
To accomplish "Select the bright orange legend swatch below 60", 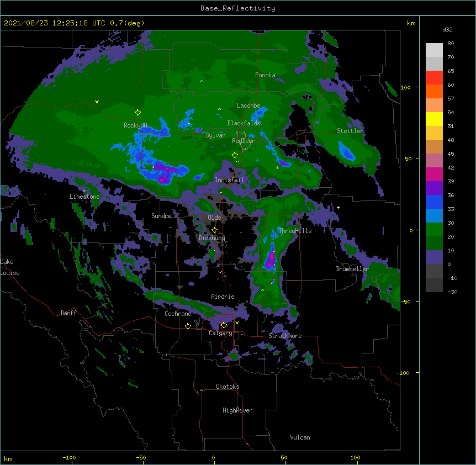I will pyautogui.click(x=434, y=91).
